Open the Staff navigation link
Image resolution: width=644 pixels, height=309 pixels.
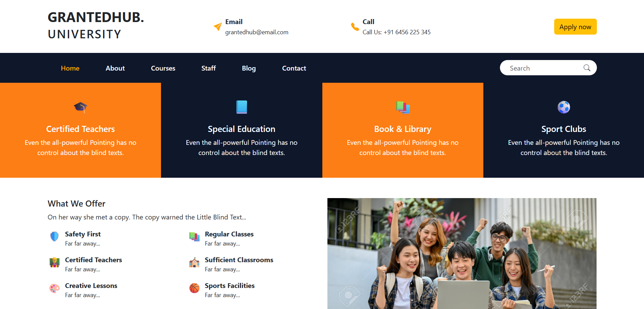(208, 68)
